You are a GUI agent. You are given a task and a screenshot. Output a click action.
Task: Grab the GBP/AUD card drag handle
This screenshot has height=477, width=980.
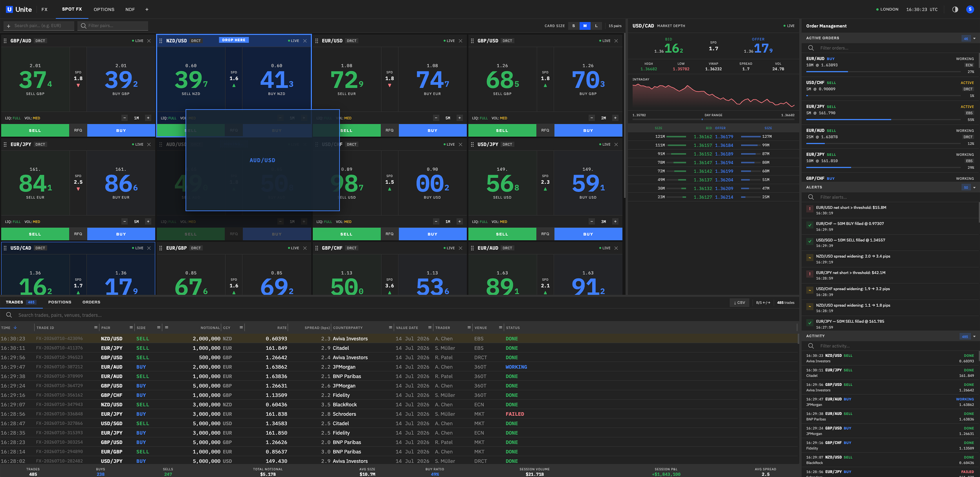pyautogui.click(x=5, y=41)
